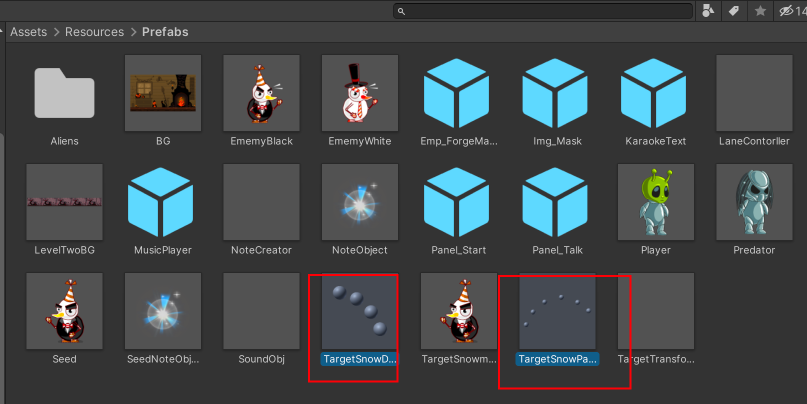Select the Player alien prefab
Image resolution: width=807 pixels, height=404 pixels.
(x=656, y=202)
